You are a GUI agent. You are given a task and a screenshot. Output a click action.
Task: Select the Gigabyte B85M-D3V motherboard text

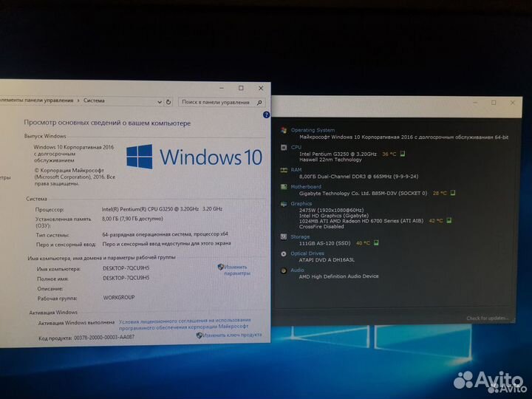(x=363, y=194)
